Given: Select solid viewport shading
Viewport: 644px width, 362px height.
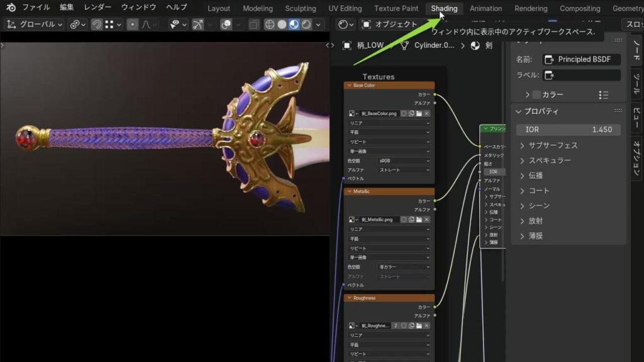Looking at the screenshot, I should 282,25.
